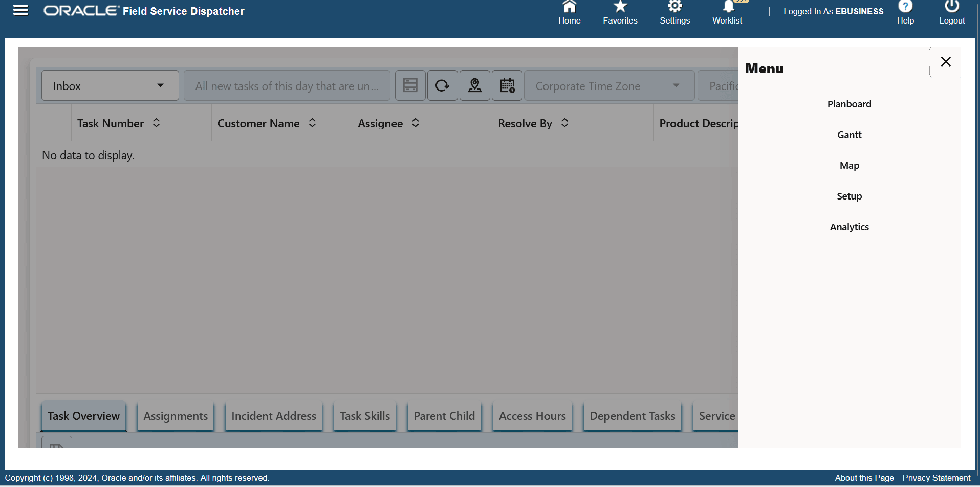This screenshot has height=487, width=980.
Task: Switch to the Assignments tab
Action: click(175, 416)
